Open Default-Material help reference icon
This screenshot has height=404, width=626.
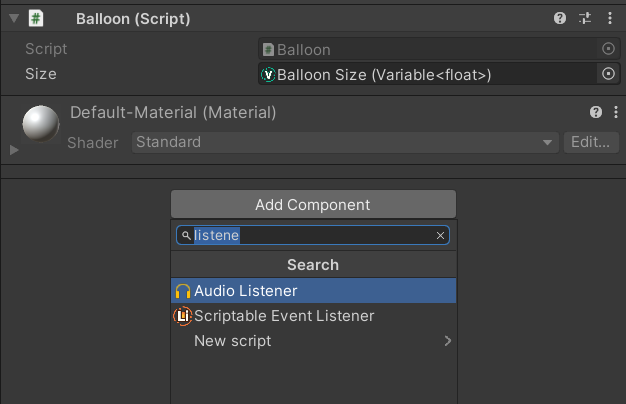pos(596,113)
